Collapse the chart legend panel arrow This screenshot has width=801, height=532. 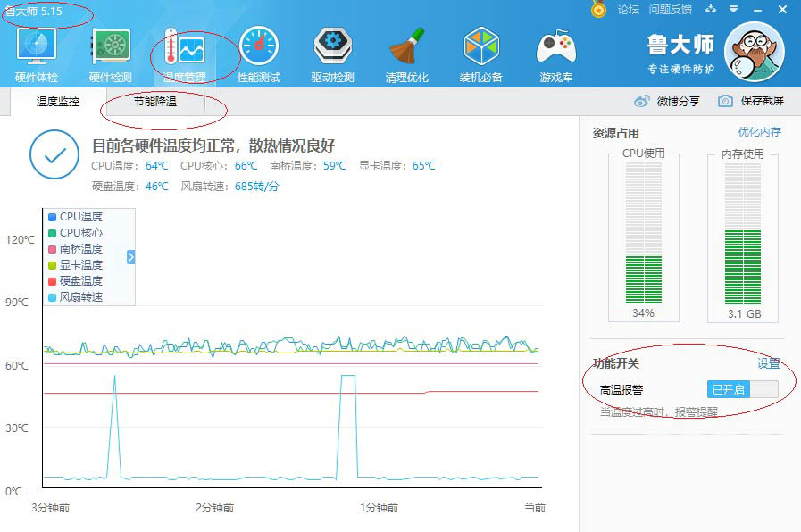coord(130,257)
